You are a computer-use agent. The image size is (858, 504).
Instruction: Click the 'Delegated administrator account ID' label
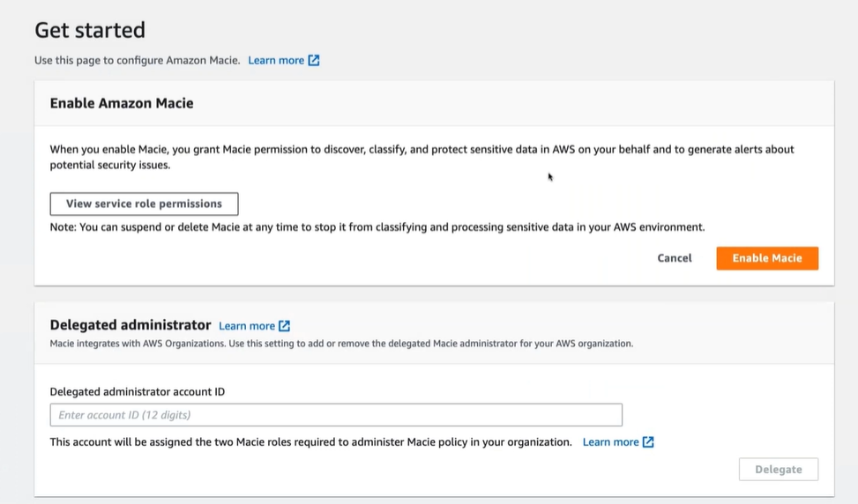click(x=138, y=391)
